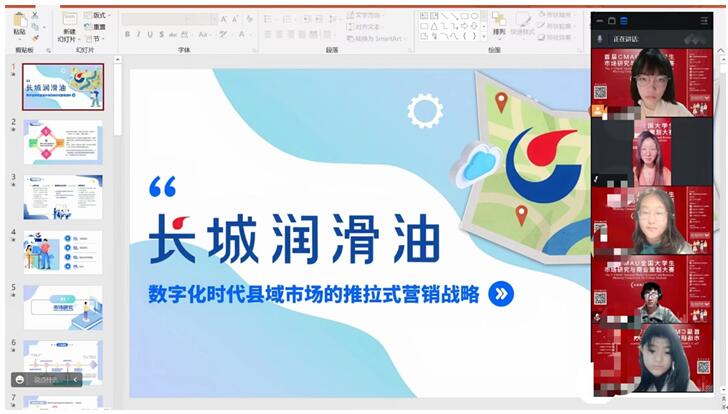
Task: Select the Format Painter brush icon
Action: pyautogui.click(x=35, y=38)
